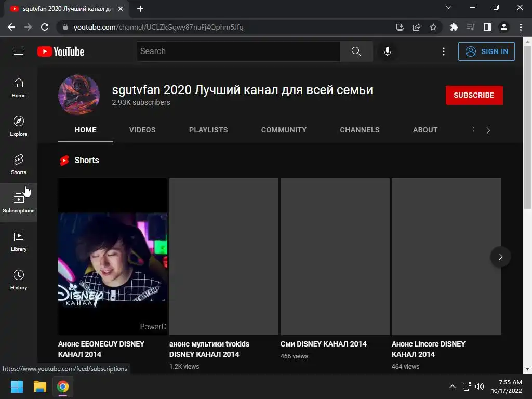Click the scrollbar down arrow
The height and width of the screenshot is (399, 532).
[527, 369]
